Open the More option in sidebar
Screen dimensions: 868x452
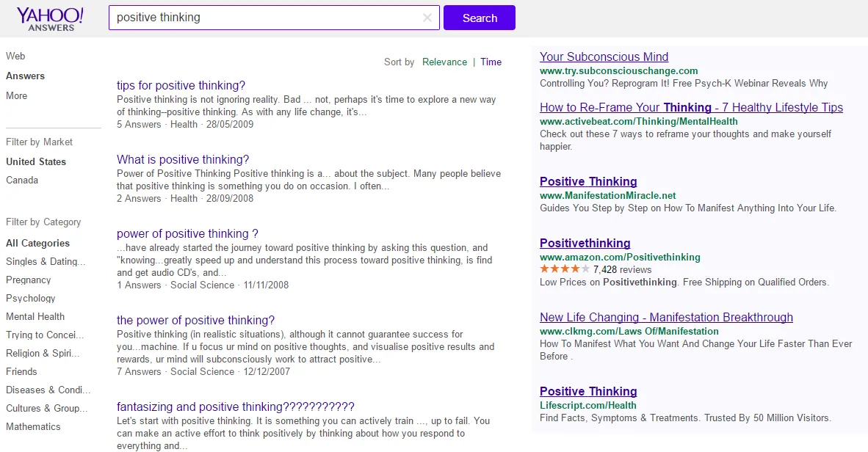[17, 95]
